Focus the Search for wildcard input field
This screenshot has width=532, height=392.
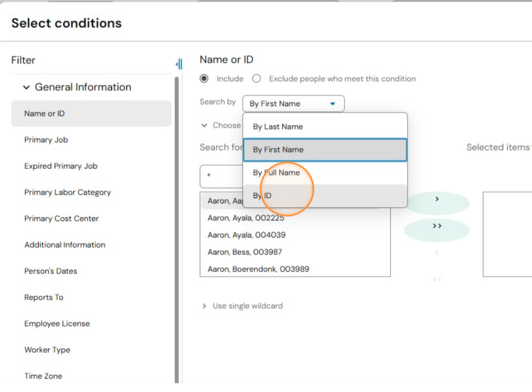(x=222, y=176)
